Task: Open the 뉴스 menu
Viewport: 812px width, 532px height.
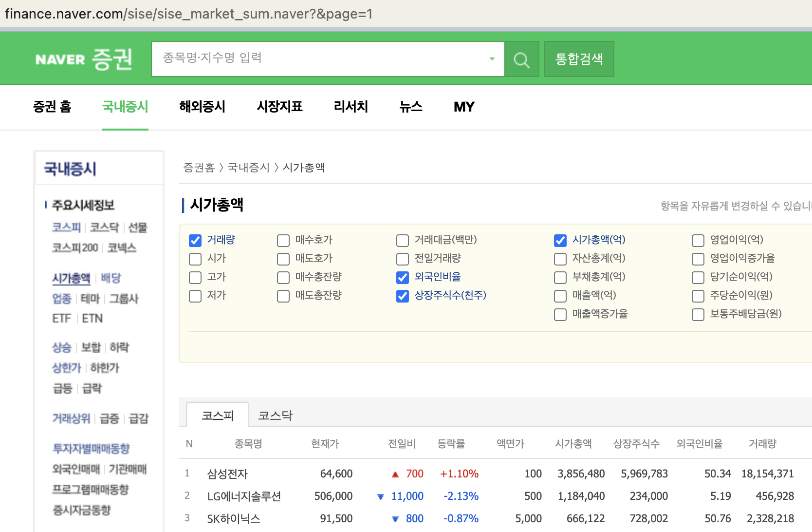Action: pos(411,107)
